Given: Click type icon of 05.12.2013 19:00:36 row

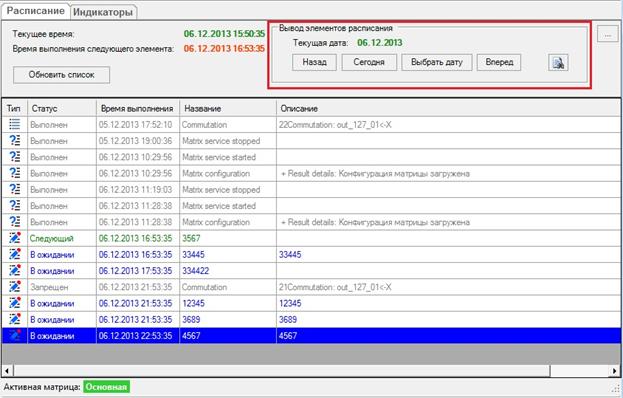Looking at the screenshot, I should [15, 141].
